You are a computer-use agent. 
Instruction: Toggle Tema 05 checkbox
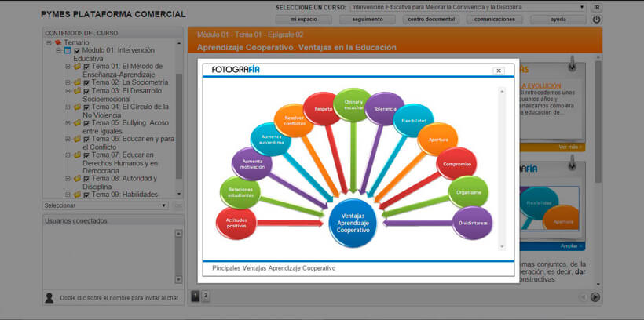point(86,123)
